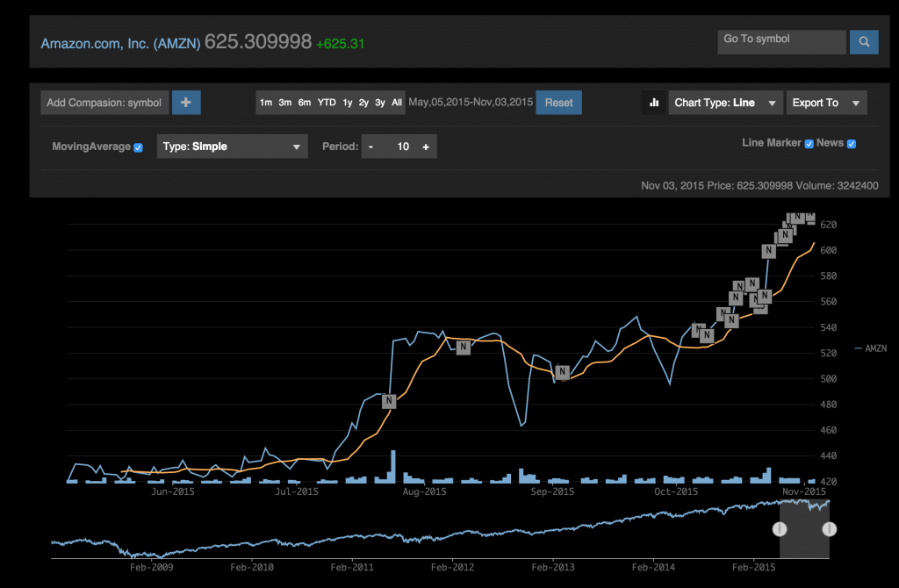Click the Feb-2009 label in the overview
Screen dimensions: 899x588
[151, 567]
